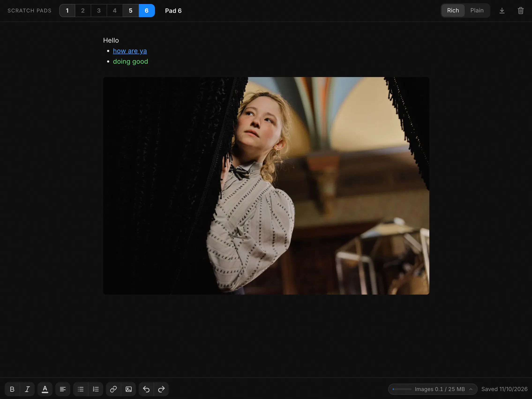Image resolution: width=532 pixels, height=399 pixels.
Task: Open the text alignment option
Action: pos(63,389)
